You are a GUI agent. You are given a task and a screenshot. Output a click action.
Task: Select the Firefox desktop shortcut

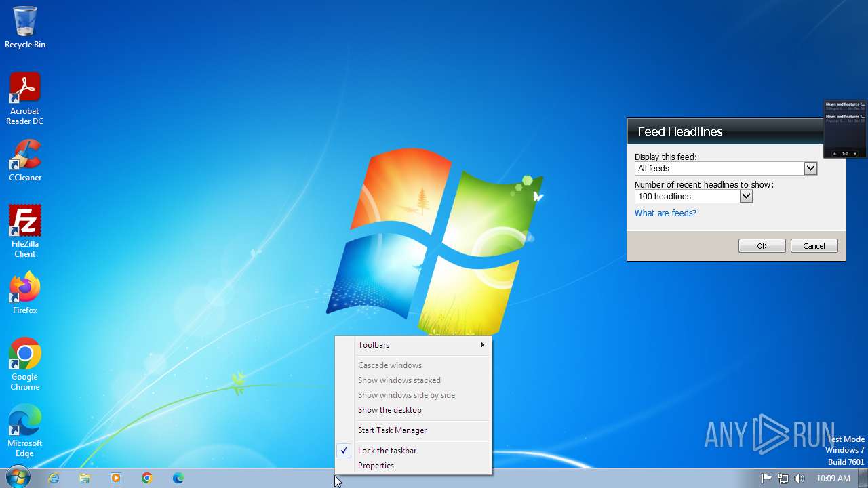click(x=25, y=293)
